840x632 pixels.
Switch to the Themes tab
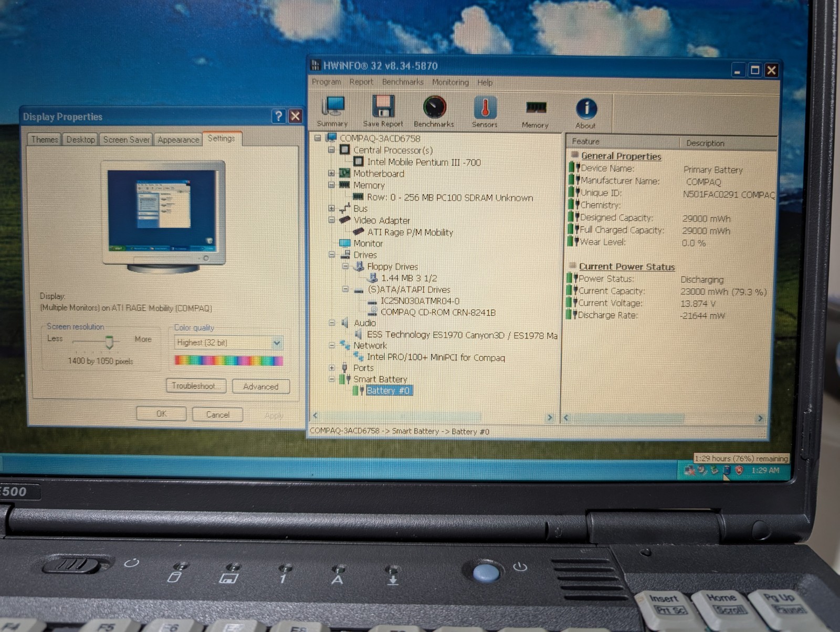[x=44, y=139]
